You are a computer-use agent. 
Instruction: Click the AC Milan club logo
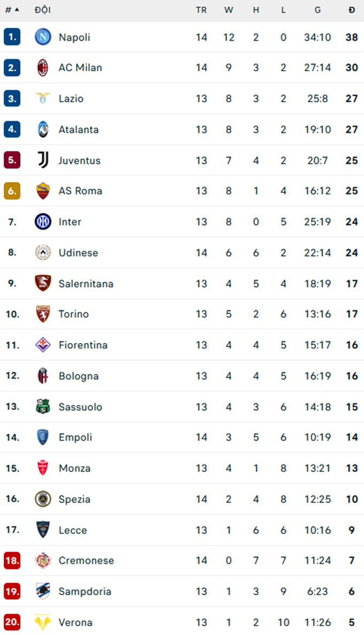point(43,68)
